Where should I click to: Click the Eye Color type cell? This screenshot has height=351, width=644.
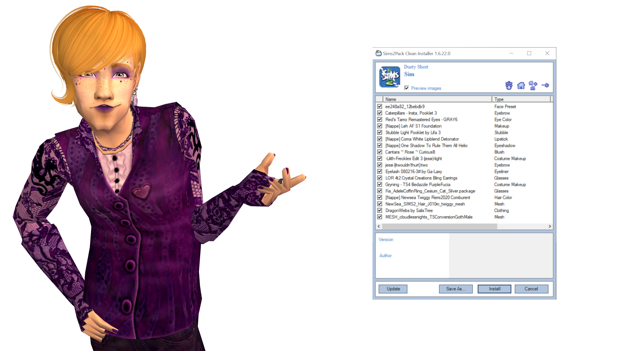click(503, 119)
